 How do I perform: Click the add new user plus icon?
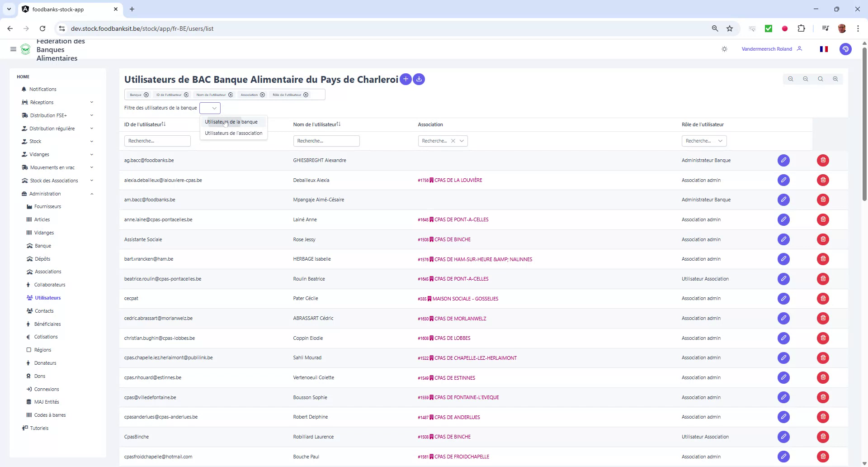click(x=406, y=79)
